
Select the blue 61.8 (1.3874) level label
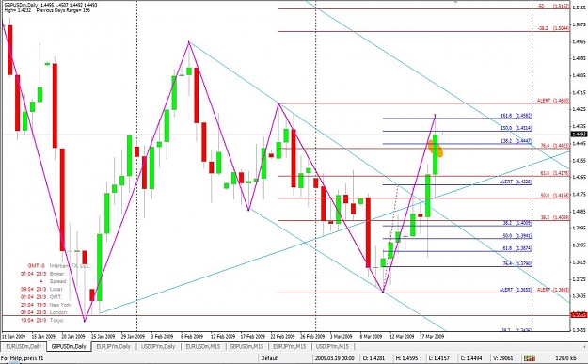coord(517,248)
